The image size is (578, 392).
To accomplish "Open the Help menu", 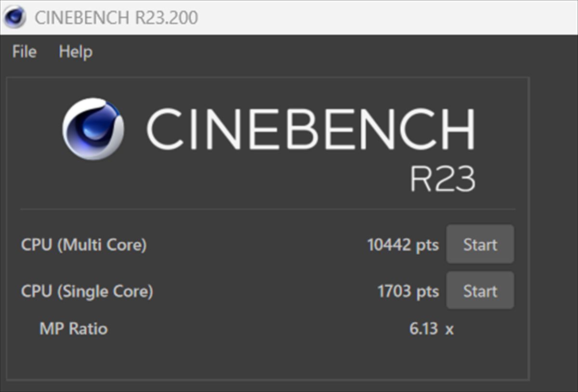I will (x=76, y=52).
